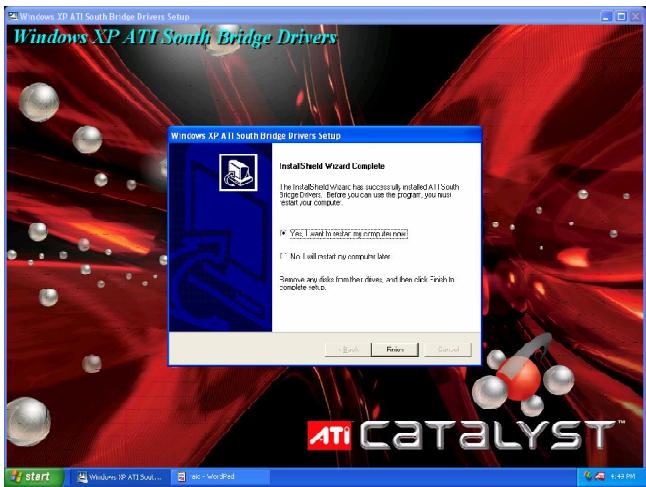The height and width of the screenshot is (487, 646).
Task: Click the setup dialog title bar
Action: (325, 136)
